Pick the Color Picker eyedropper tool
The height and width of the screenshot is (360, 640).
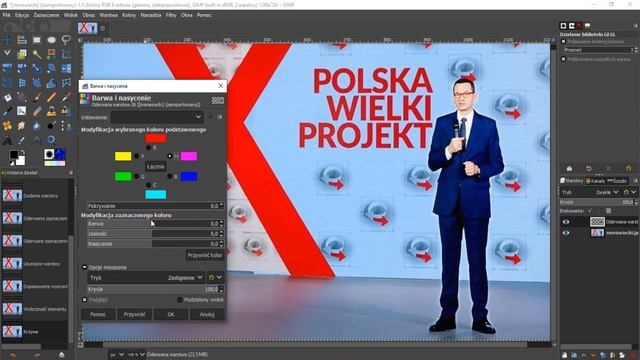pyautogui.click(x=22, y=141)
